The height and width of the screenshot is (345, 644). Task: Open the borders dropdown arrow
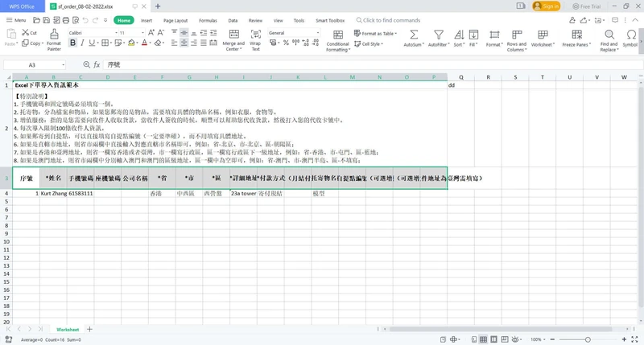click(111, 43)
